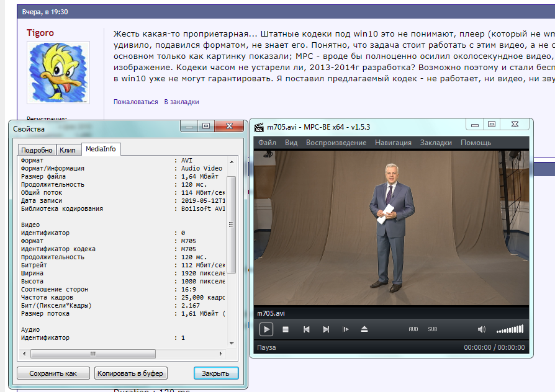
Task: Select subtitles with SUB icon
Action: pos(432,329)
